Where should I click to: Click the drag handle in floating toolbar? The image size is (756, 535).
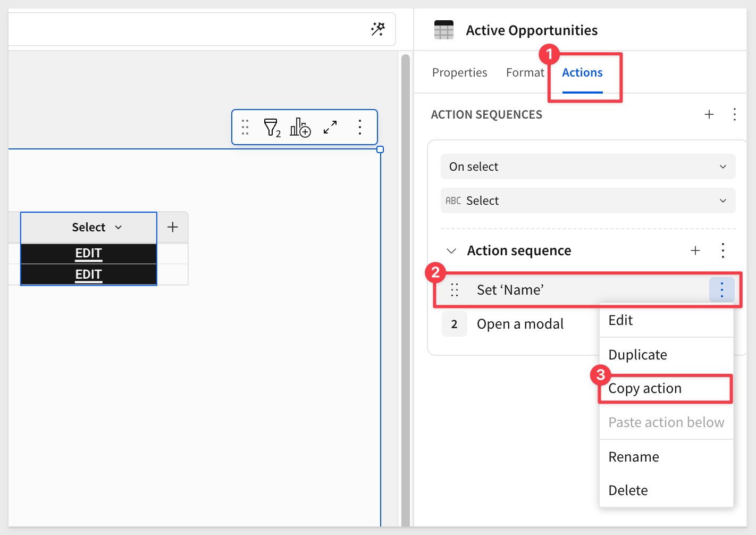245,127
